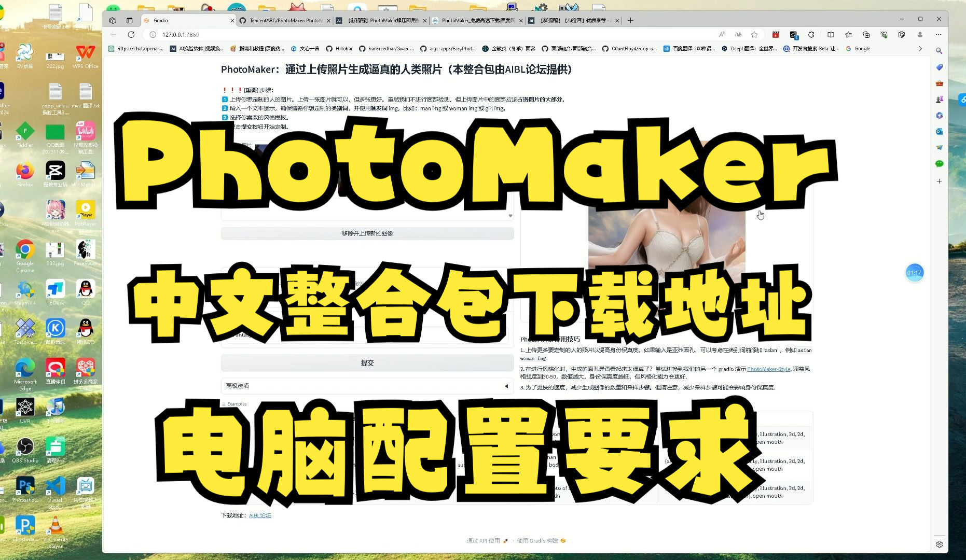The image size is (966, 560).
Task: Click the translate icon in address bar
Action: (738, 35)
